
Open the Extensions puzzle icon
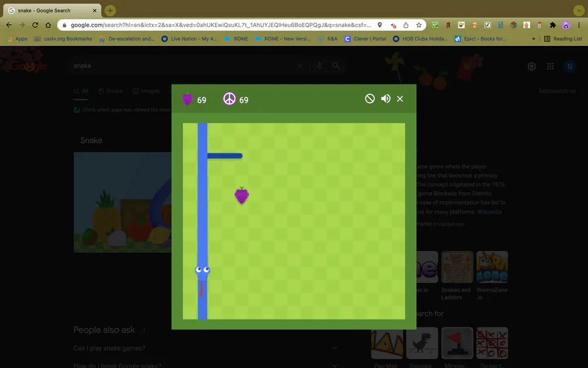tap(553, 25)
